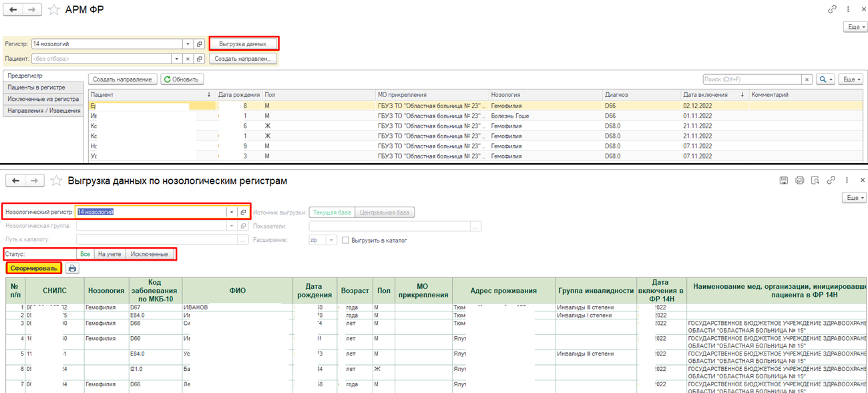Open the Нозологический регистр field's open-form icon
Screen dimensions: 868x393
[243, 212]
